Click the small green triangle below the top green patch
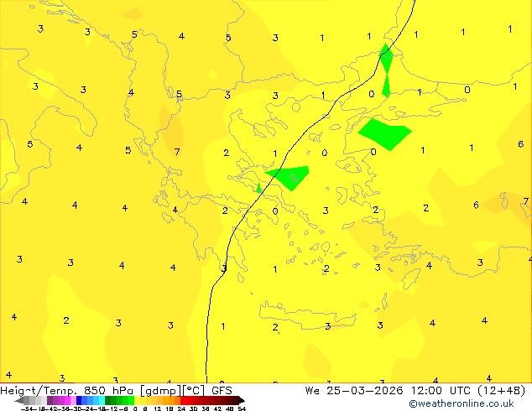 [386, 86]
